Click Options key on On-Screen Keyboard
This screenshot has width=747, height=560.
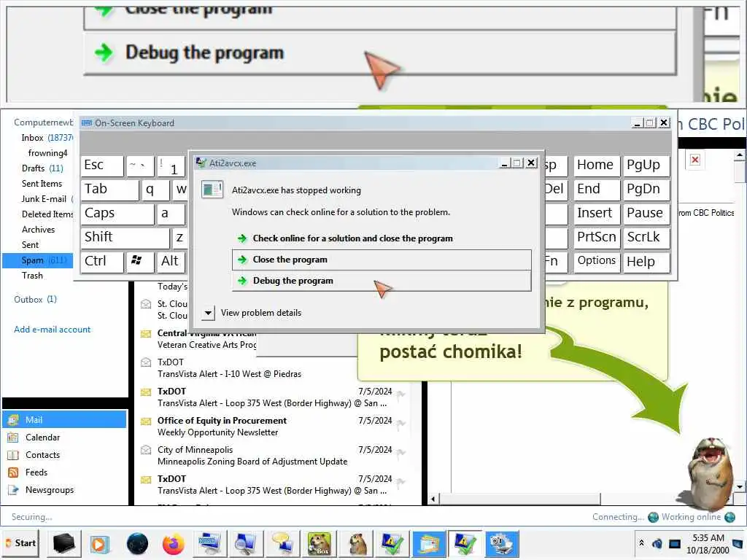(597, 262)
